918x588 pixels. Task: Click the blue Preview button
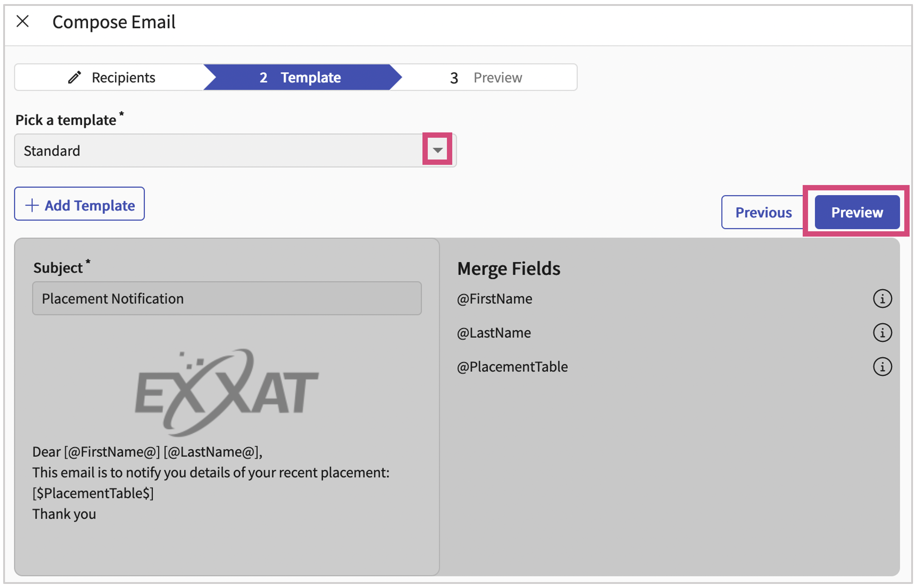(856, 212)
